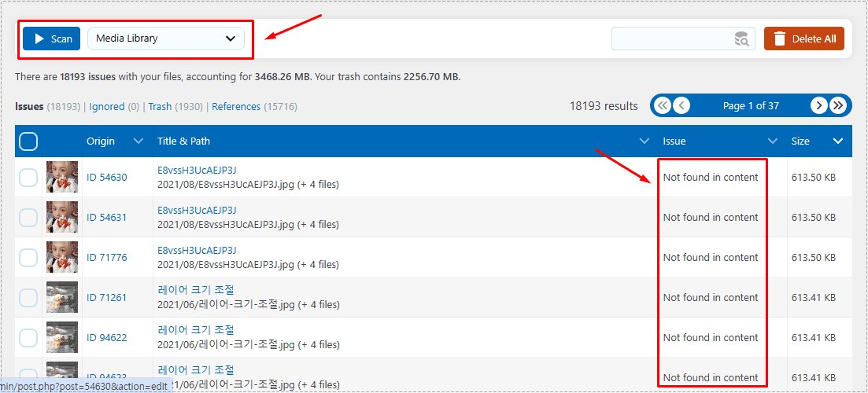Click the Origin column header label
The height and width of the screenshot is (393, 868).
[101, 141]
